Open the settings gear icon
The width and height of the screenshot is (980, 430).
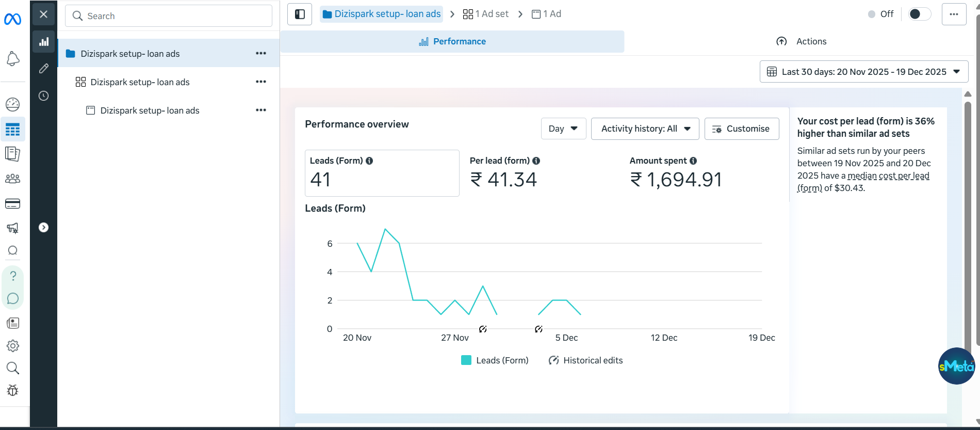pos(13,346)
